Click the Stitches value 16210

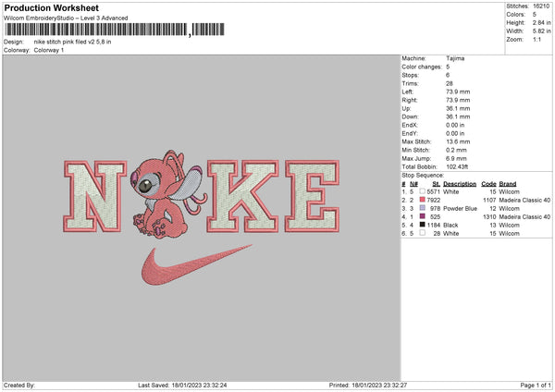pyautogui.click(x=541, y=6)
